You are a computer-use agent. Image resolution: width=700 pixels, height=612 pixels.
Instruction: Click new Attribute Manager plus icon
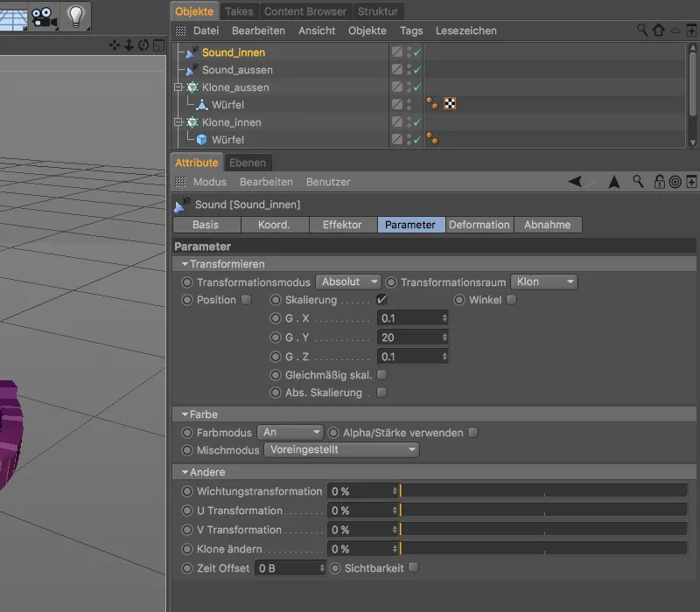click(691, 182)
